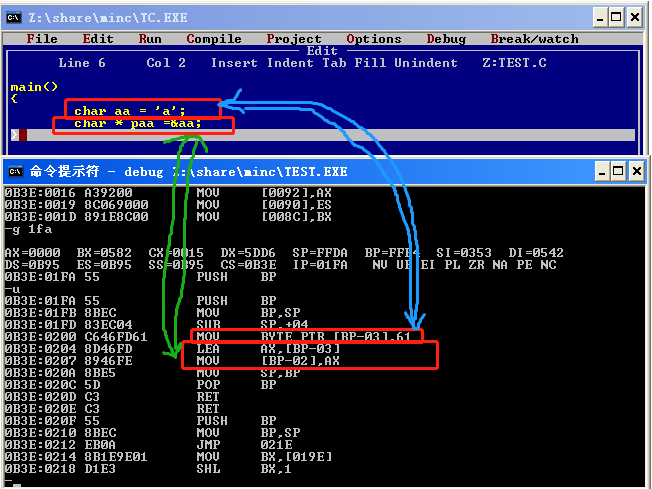
Task: Open the Options menu
Action: [374, 39]
